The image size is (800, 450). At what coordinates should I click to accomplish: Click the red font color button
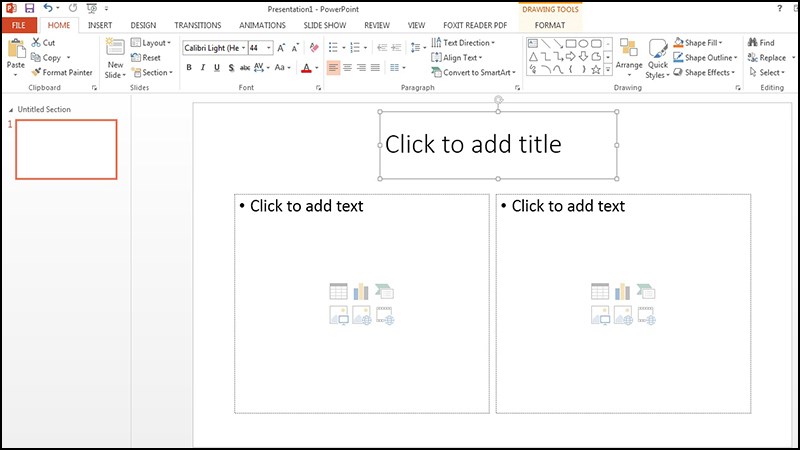305,68
